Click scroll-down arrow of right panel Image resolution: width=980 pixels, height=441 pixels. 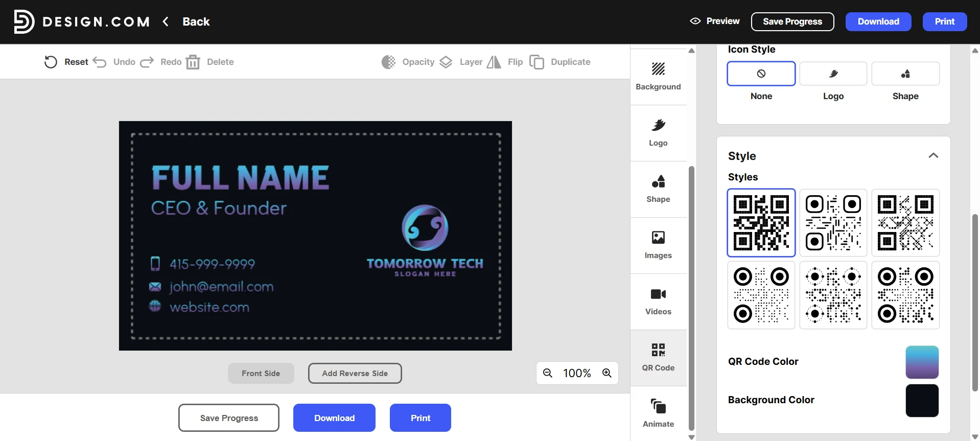coord(975,437)
